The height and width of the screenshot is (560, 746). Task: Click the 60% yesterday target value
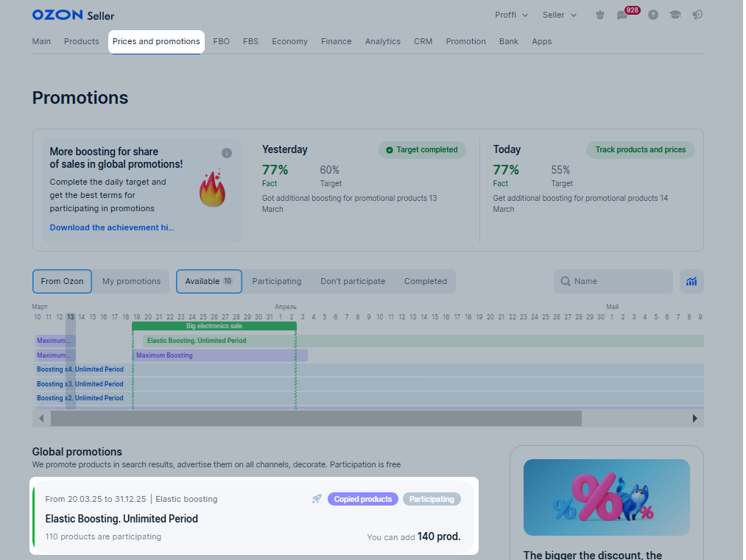[x=330, y=170]
